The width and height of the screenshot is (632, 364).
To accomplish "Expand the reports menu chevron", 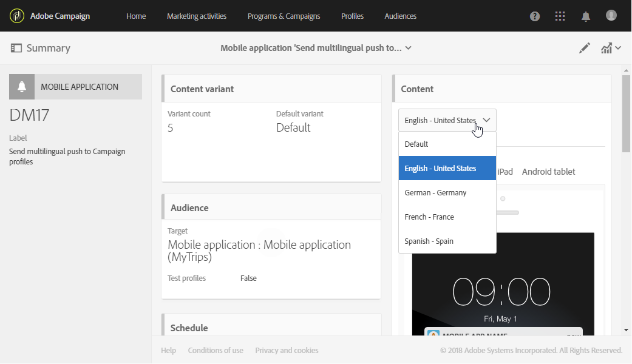I will (x=618, y=48).
